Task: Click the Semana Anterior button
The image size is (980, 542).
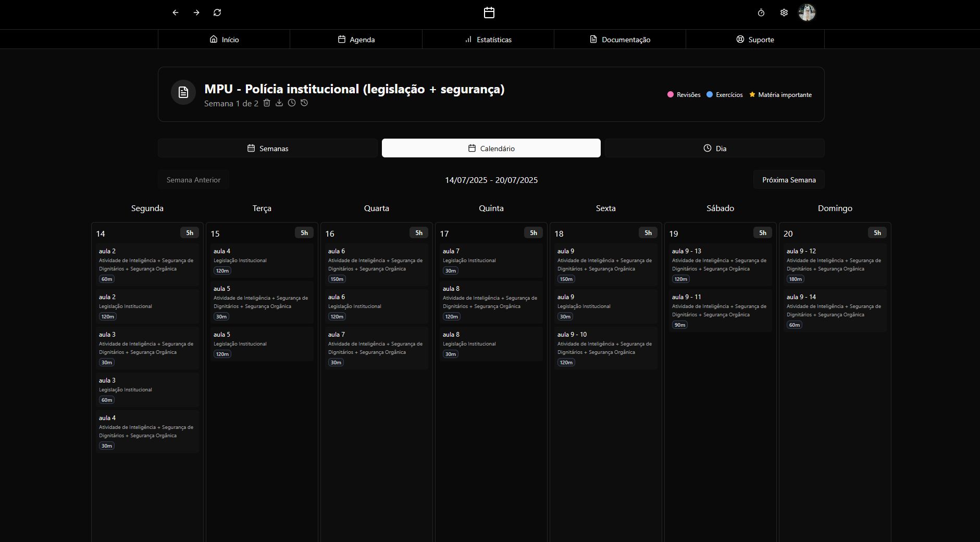Action: click(193, 180)
